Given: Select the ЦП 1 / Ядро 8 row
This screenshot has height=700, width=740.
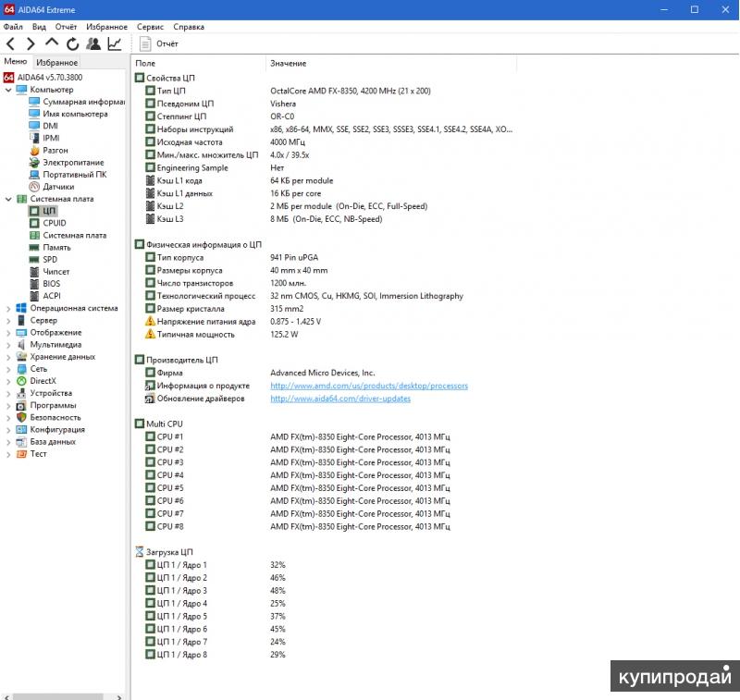Looking at the screenshot, I should coord(216,655).
